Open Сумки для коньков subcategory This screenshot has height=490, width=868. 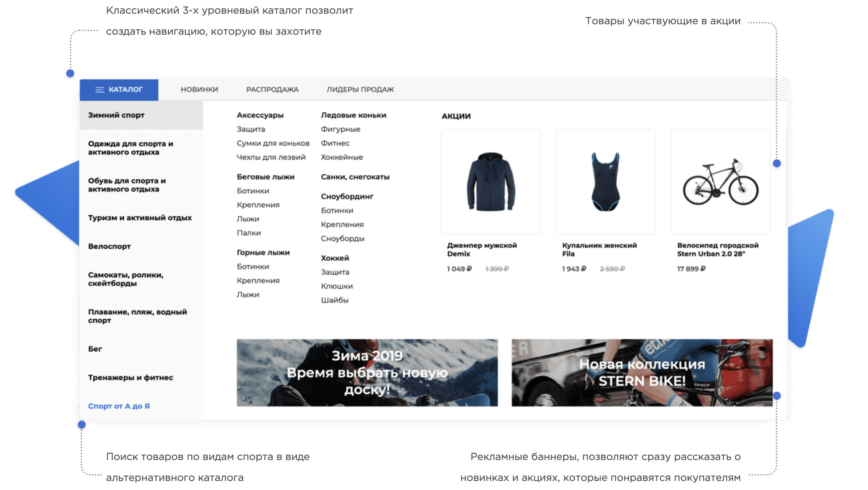pos(273,143)
